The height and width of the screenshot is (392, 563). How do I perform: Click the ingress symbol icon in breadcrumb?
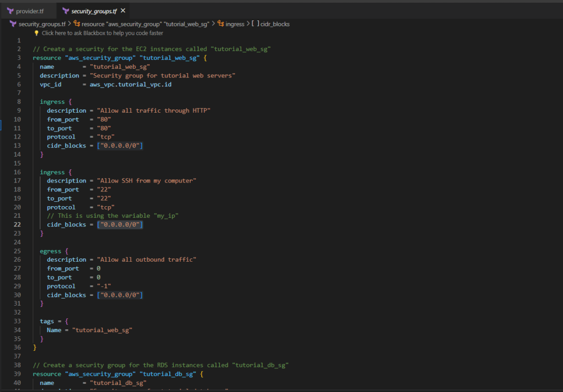[221, 24]
